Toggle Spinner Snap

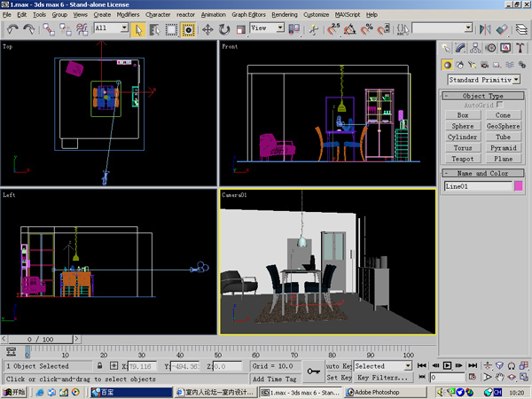[x=383, y=29]
